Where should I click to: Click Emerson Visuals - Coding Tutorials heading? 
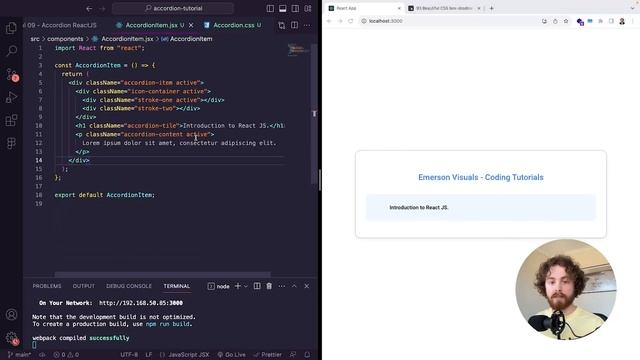click(x=481, y=177)
